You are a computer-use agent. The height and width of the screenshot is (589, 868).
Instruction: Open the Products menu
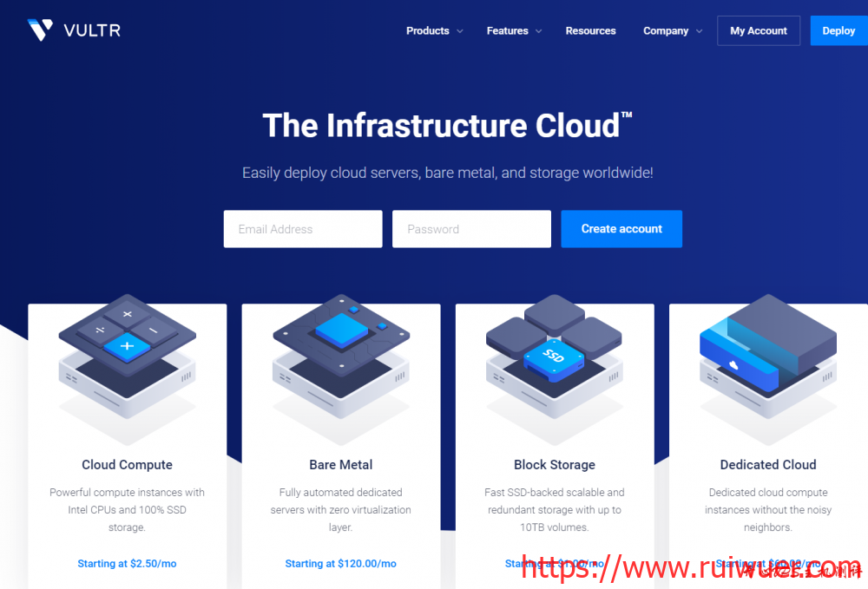(427, 31)
